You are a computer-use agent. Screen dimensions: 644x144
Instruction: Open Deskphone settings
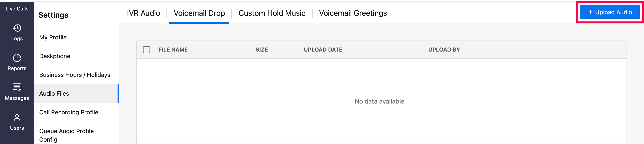(55, 56)
